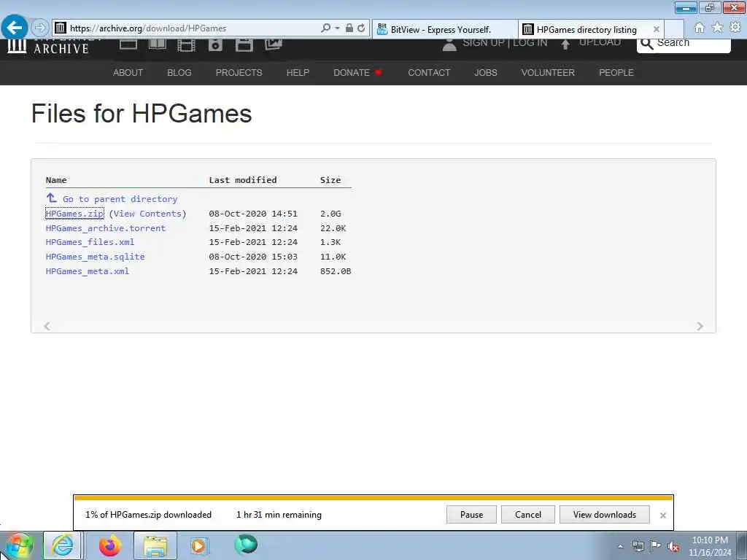Click Internet Explorer in the taskbar
Viewport: 747px width, 560px height.
63,545
